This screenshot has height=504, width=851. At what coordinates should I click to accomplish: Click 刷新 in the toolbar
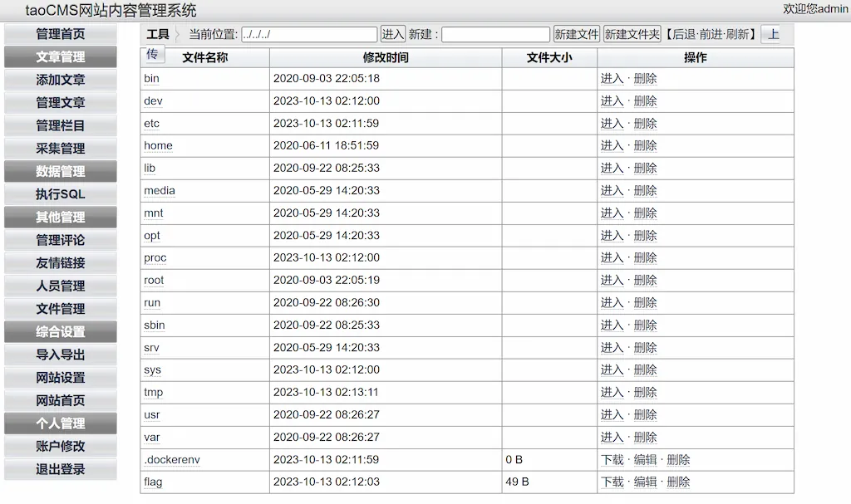(739, 34)
